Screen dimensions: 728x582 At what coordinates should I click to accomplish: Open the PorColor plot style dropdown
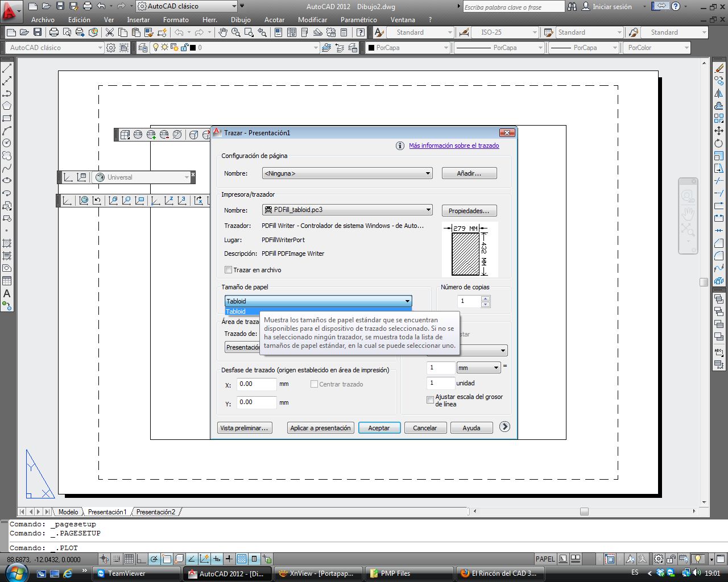[x=658, y=48]
